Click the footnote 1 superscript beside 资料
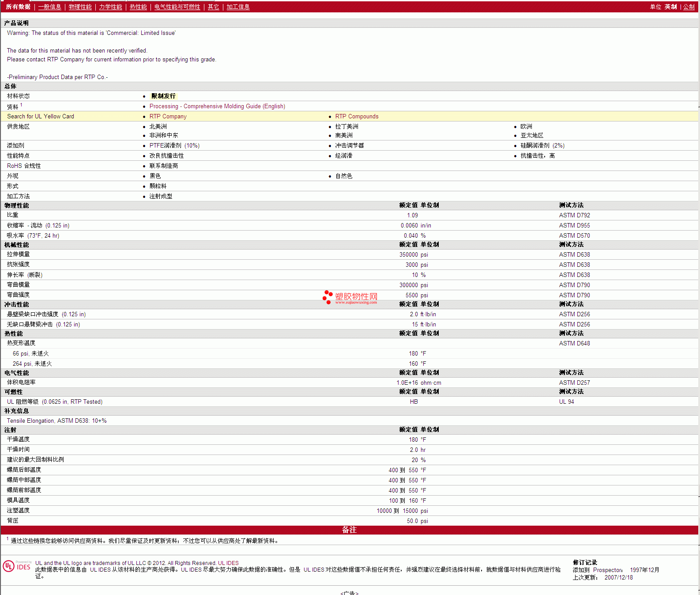 [21, 105]
